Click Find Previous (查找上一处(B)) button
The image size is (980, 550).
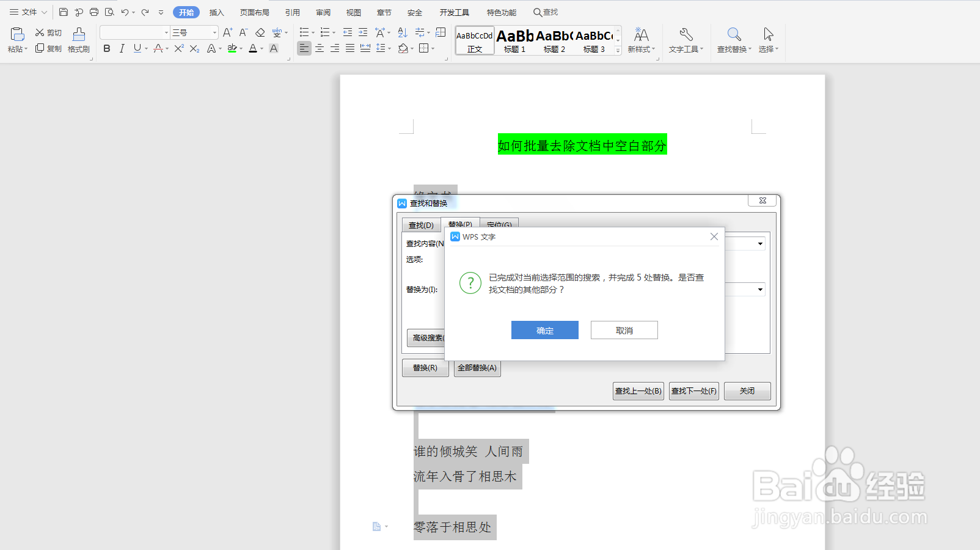(638, 391)
